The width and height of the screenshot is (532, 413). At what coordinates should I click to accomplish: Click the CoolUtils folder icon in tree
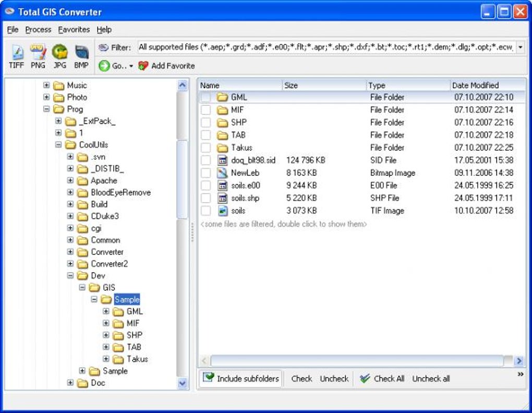(x=70, y=145)
